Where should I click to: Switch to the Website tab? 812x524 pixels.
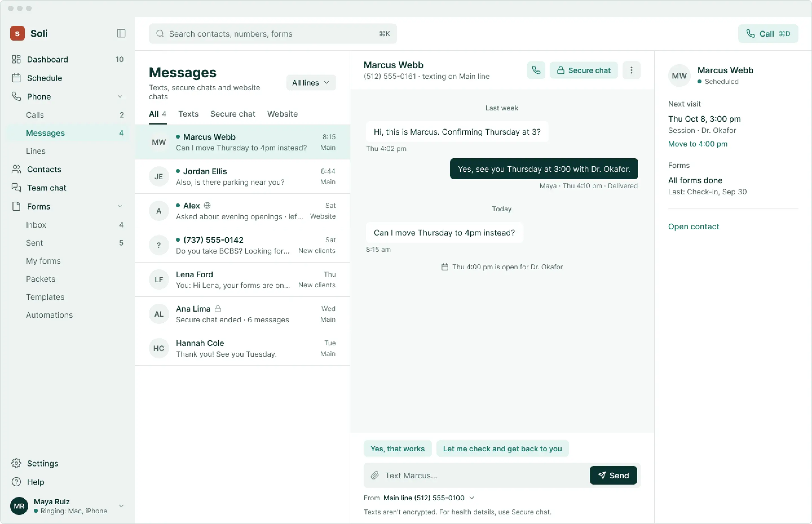(282, 114)
